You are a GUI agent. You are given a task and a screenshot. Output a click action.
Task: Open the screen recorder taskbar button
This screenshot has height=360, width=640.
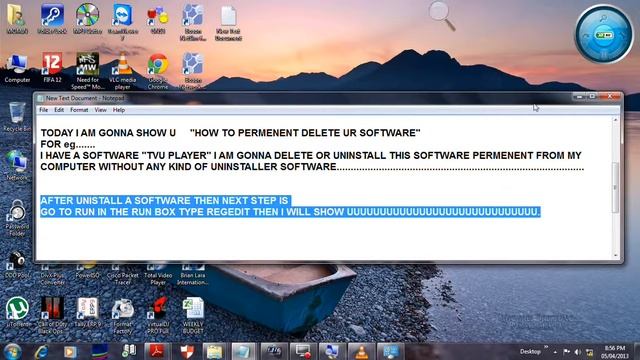coord(302,351)
